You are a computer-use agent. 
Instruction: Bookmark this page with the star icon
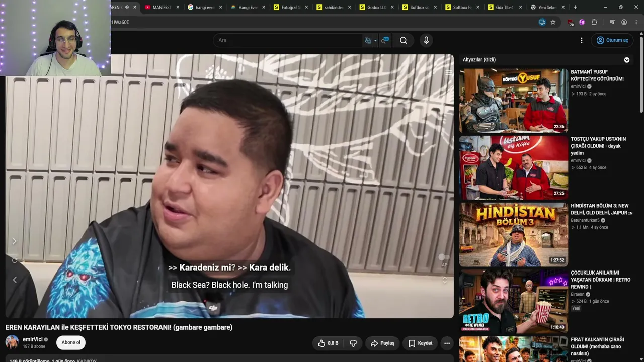(553, 22)
